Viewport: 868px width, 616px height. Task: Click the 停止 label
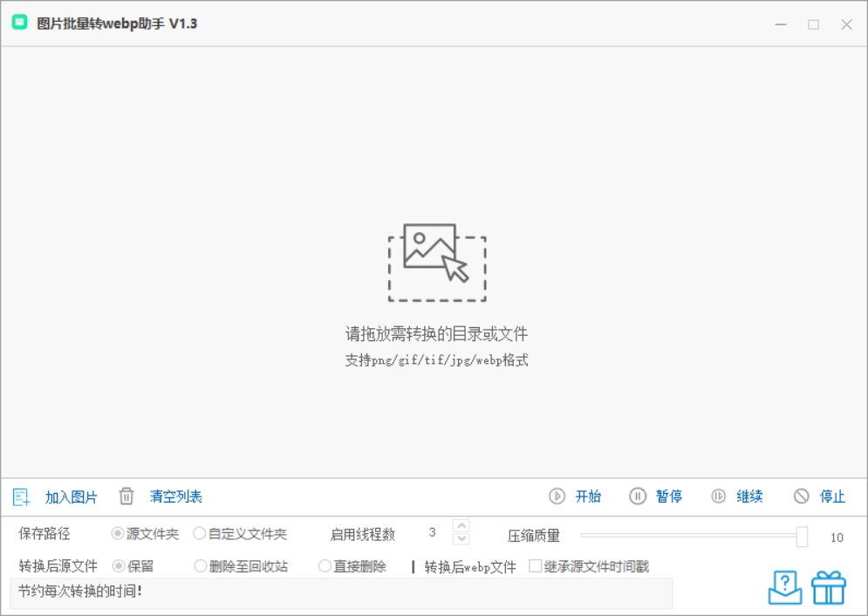tap(832, 496)
